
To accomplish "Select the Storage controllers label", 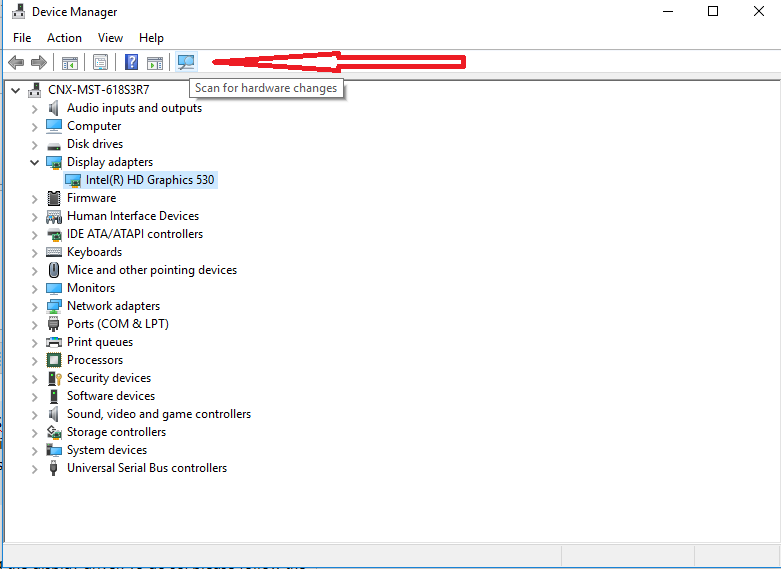I will click(x=116, y=431).
